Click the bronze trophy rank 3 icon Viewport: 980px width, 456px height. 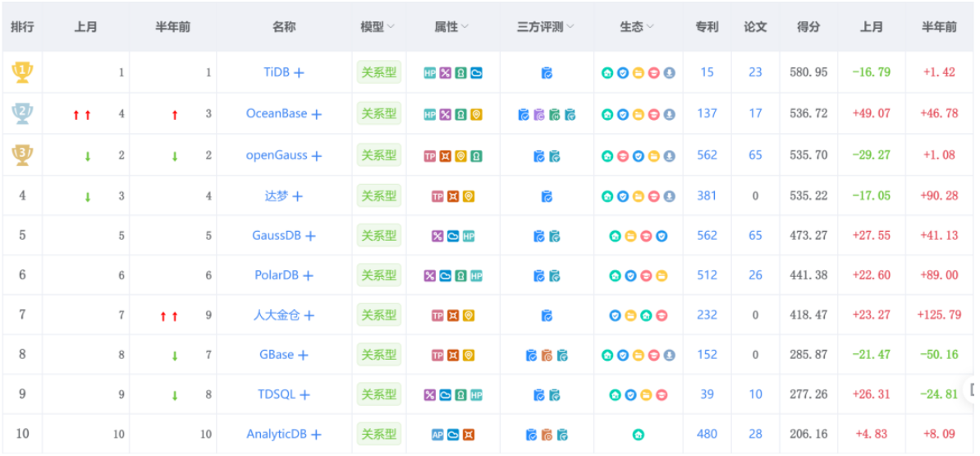click(22, 155)
